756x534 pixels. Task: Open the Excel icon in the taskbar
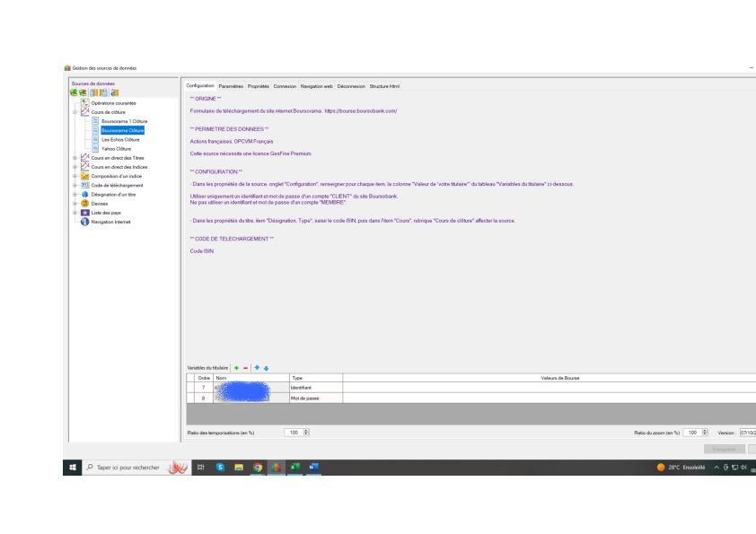click(294, 466)
